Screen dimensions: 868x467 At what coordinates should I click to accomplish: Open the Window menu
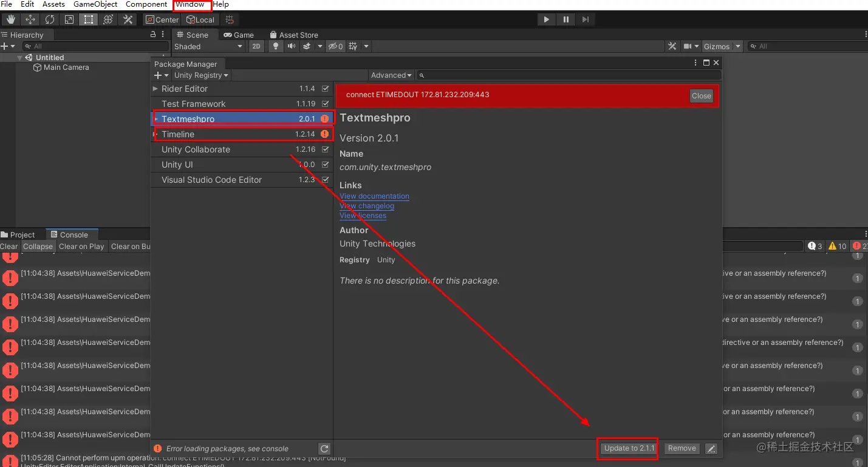(190, 4)
